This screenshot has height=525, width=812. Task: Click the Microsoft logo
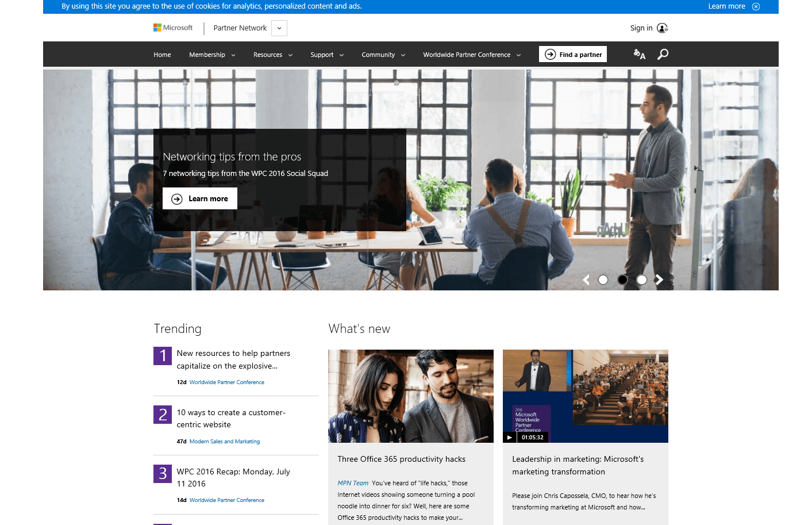pyautogui.click(x=173, y=28)
